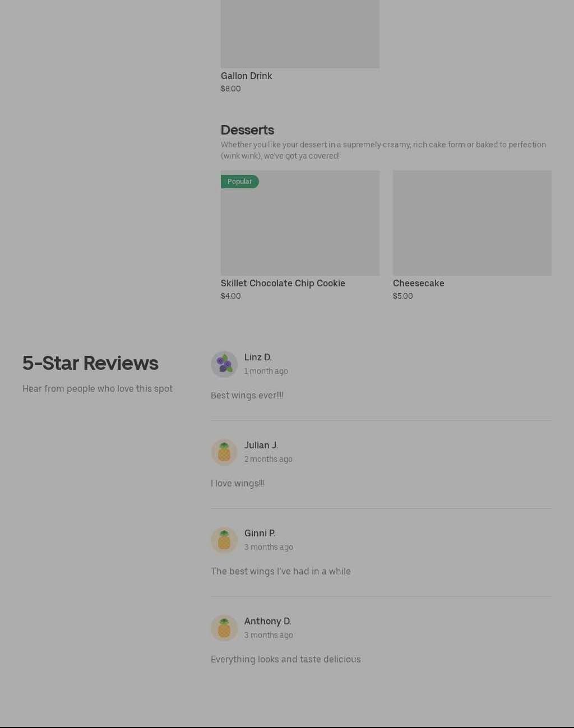Click reviewer name Anthony D.

click(x=268, y=621)
